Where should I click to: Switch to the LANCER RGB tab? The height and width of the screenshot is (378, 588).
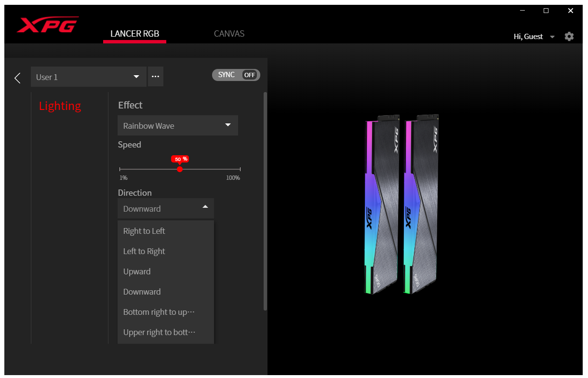134,34
